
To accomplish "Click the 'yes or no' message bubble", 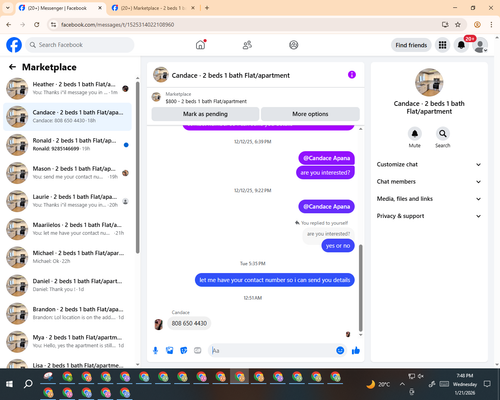I will tap(338, 246).
